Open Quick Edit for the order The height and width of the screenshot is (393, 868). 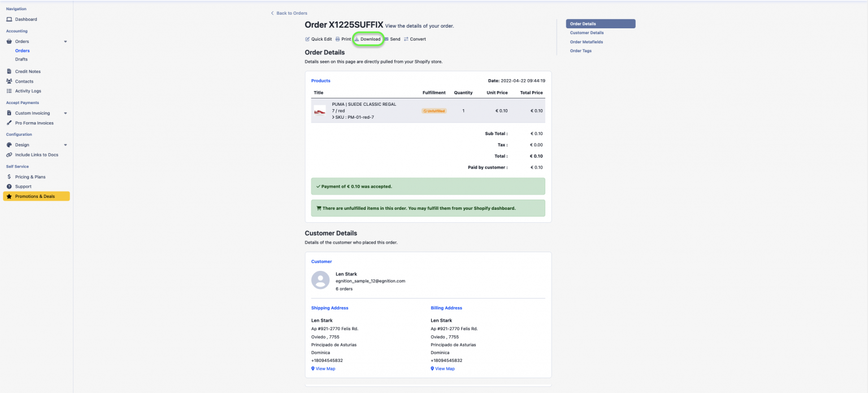[318, 38]
